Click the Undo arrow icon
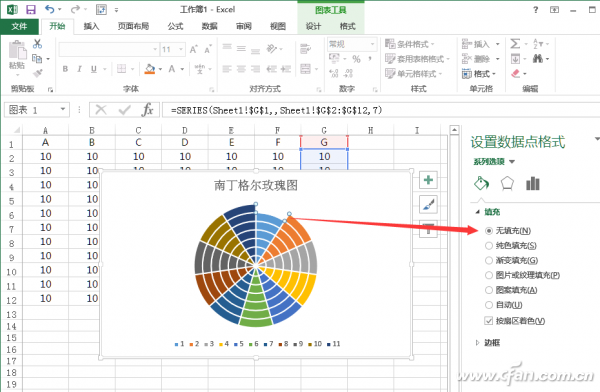600x392 pixels. pos(49,9)
